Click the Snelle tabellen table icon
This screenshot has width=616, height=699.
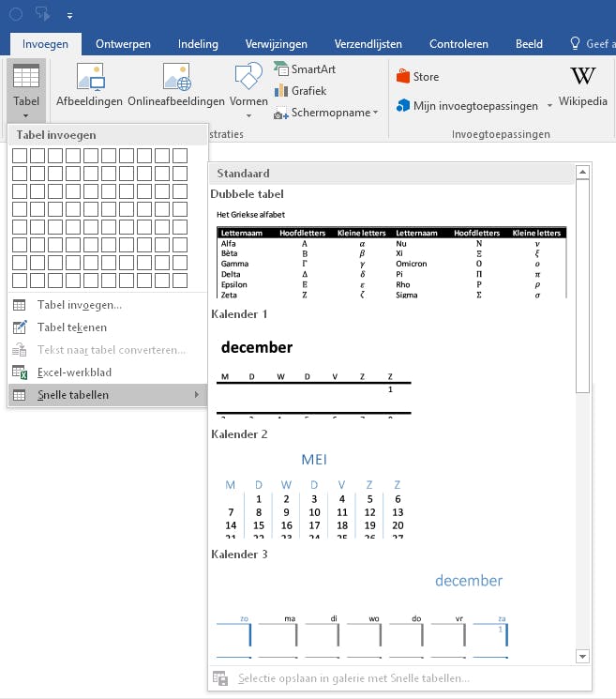[x=19, y=395]
